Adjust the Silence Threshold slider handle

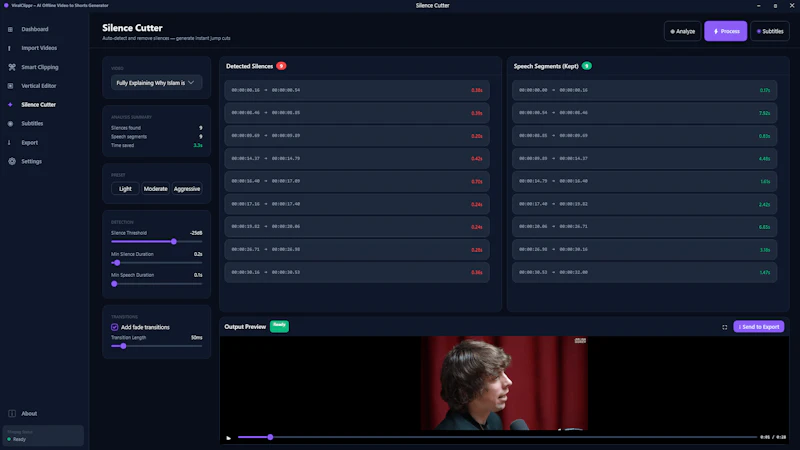174,241
